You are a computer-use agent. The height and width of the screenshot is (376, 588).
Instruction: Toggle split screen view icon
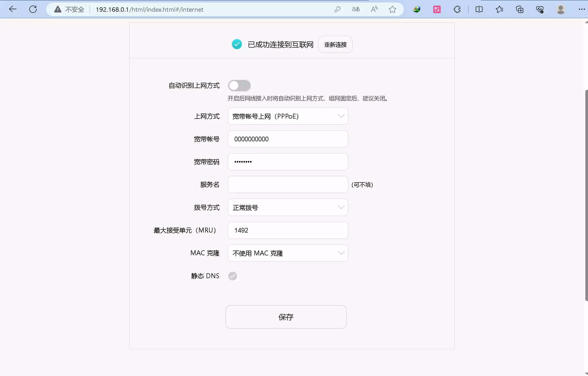(x=479, y=9)
